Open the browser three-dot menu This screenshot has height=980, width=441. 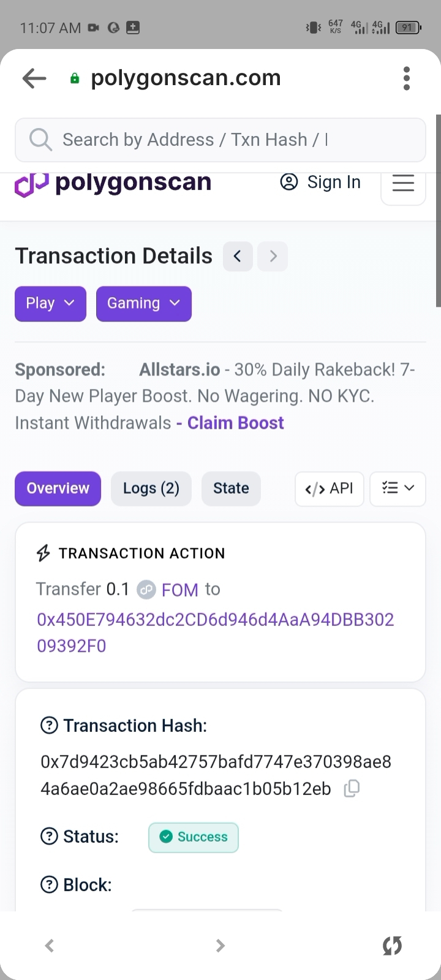(406, 78)
